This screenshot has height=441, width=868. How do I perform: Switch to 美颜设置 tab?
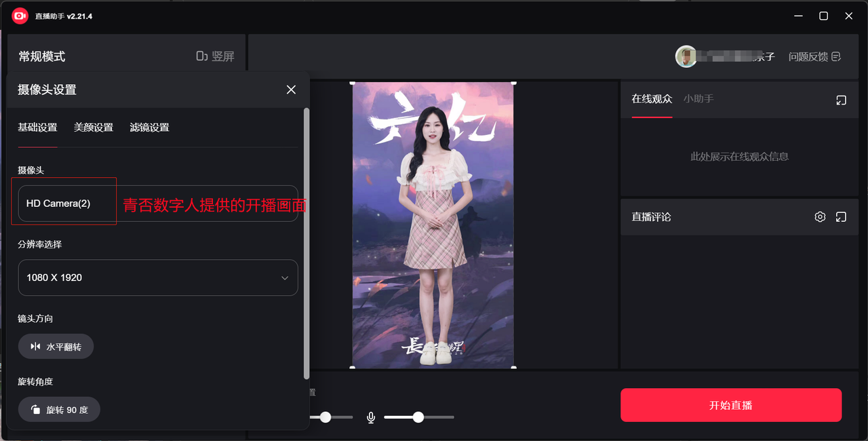94,128
